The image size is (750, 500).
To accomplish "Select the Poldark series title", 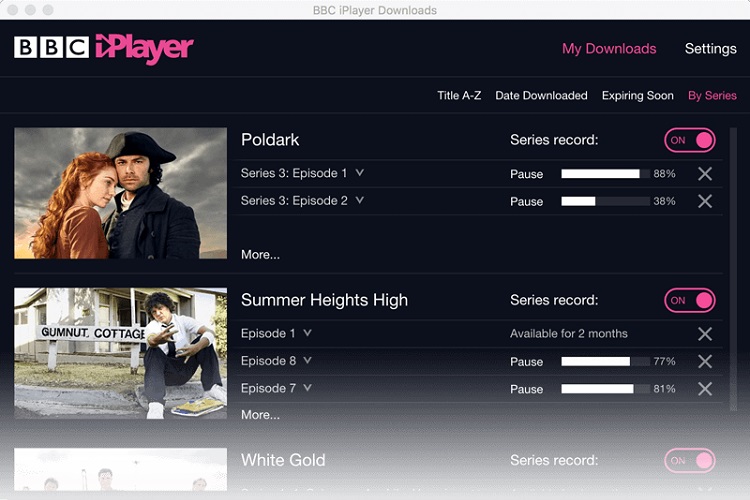I will click(270, 140).
